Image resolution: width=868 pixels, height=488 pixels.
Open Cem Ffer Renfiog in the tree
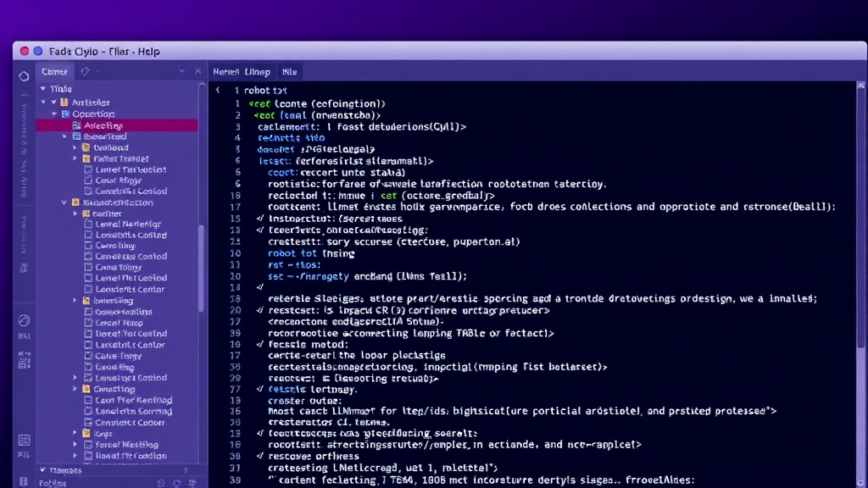[133, 400]
